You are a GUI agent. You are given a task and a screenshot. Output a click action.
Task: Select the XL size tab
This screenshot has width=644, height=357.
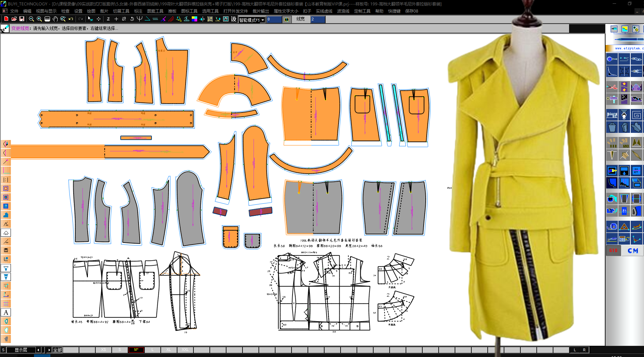click(x=169, y=350)
